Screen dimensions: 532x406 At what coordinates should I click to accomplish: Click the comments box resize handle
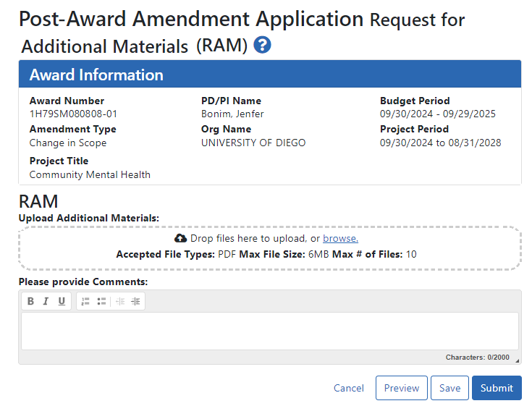517,361
